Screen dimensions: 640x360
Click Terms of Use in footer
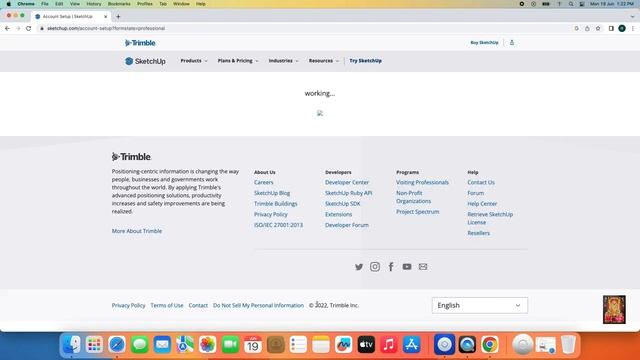pyautogui.click(x=167, y=305)
